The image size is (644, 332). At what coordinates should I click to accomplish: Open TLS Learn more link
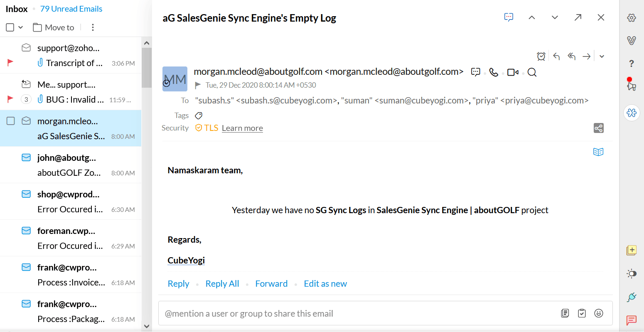(x=242, y=128)
